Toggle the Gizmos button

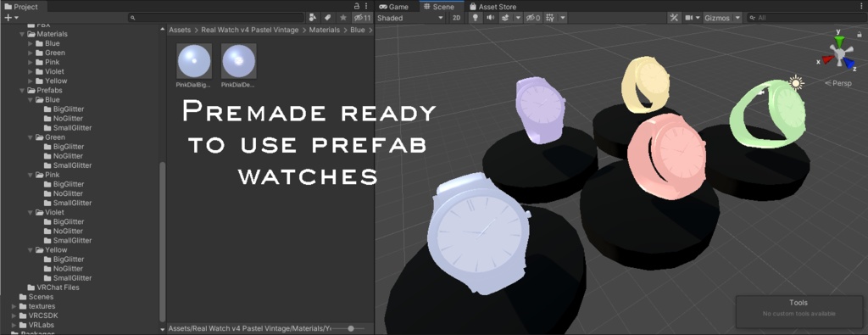point(717,18)
